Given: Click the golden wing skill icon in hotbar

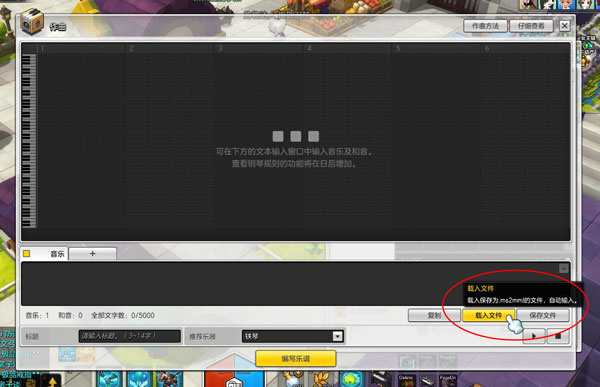Looking at the screenshot, I should tap(321, 379).
